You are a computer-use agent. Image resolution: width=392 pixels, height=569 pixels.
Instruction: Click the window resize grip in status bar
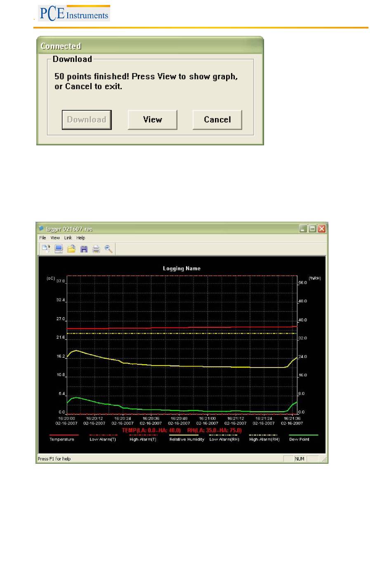pyautogui.click(x=324, y=459)
